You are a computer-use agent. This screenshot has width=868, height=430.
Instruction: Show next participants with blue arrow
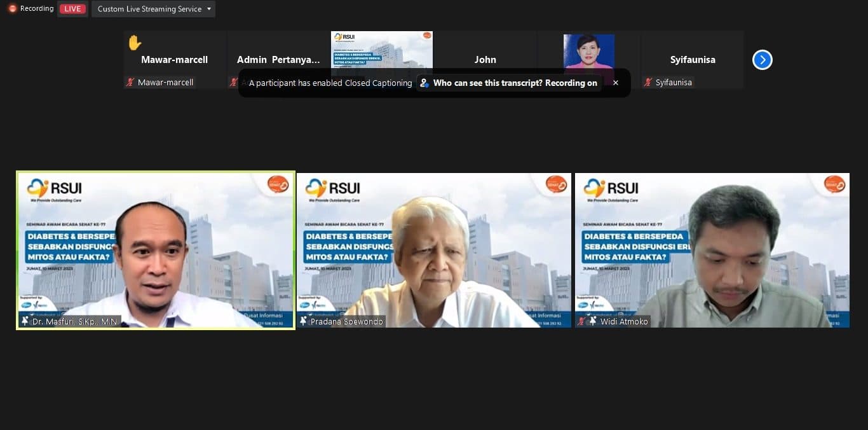[762, 60]
